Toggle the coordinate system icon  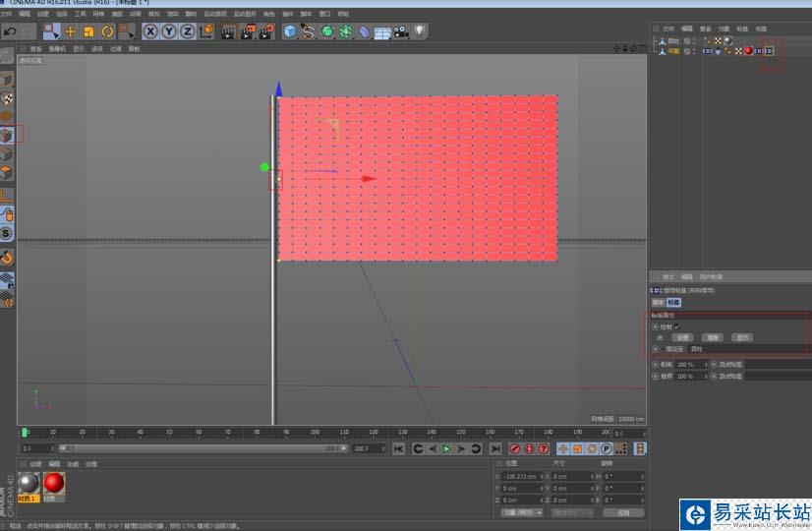(x=206, y=31)
